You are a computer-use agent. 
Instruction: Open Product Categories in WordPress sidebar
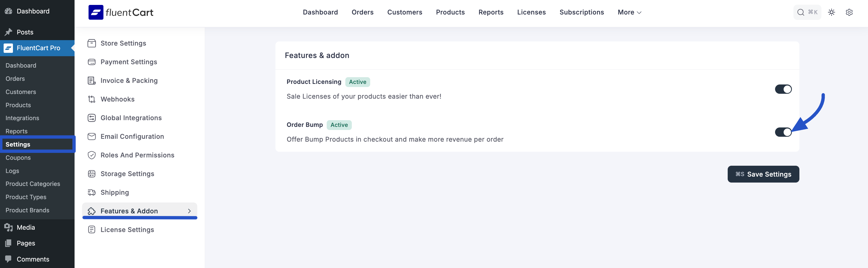[33, 184]
